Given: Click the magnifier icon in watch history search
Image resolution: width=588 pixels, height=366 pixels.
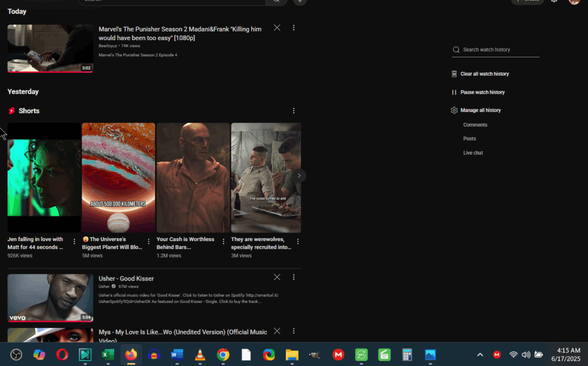Looking at the screenshot, I should pyautogui.click(x=456, y=49).
